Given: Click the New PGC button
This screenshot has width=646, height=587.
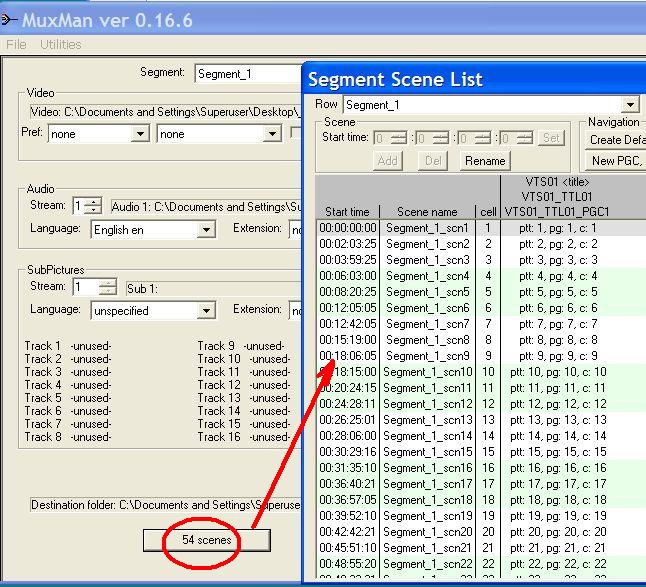Looking at the screenshot, I should pyautogui.click(x=616, y=161).
